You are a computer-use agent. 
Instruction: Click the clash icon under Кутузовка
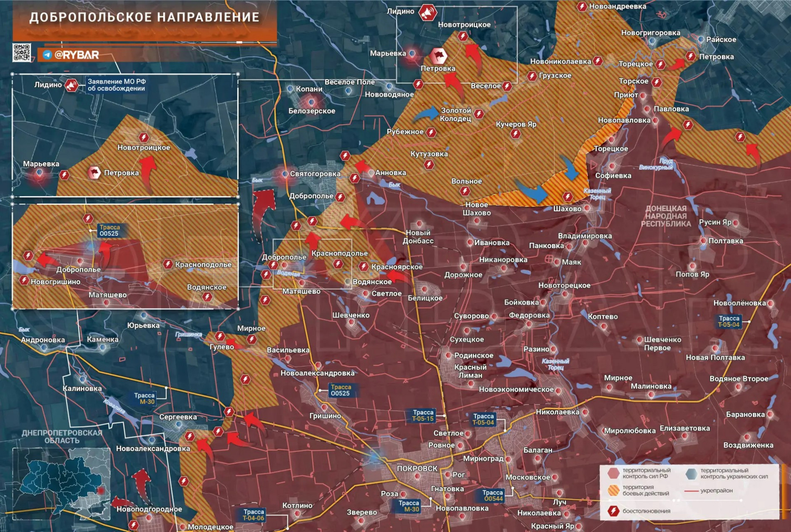coord(429,164)
